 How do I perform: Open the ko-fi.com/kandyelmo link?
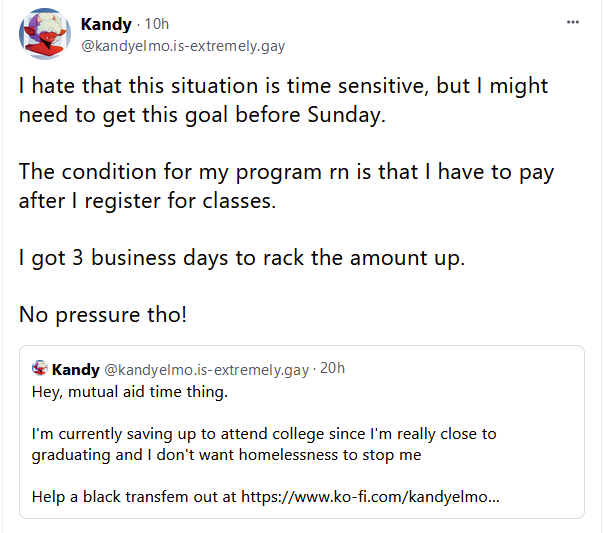tap(370, 496)
